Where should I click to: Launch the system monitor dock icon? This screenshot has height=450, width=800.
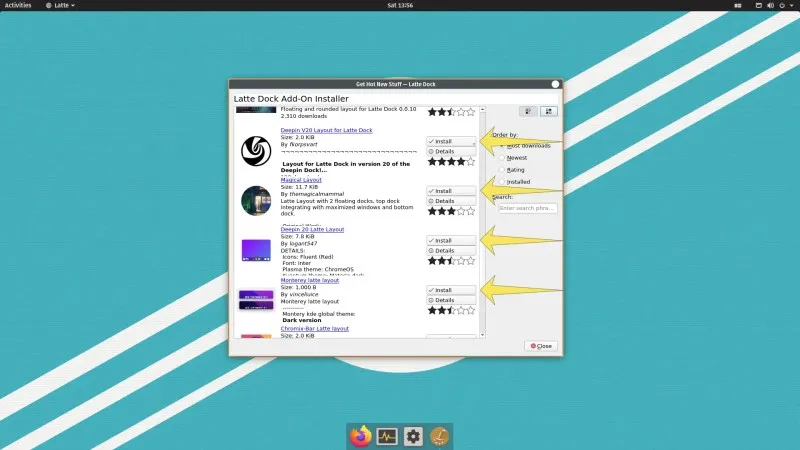387,436
